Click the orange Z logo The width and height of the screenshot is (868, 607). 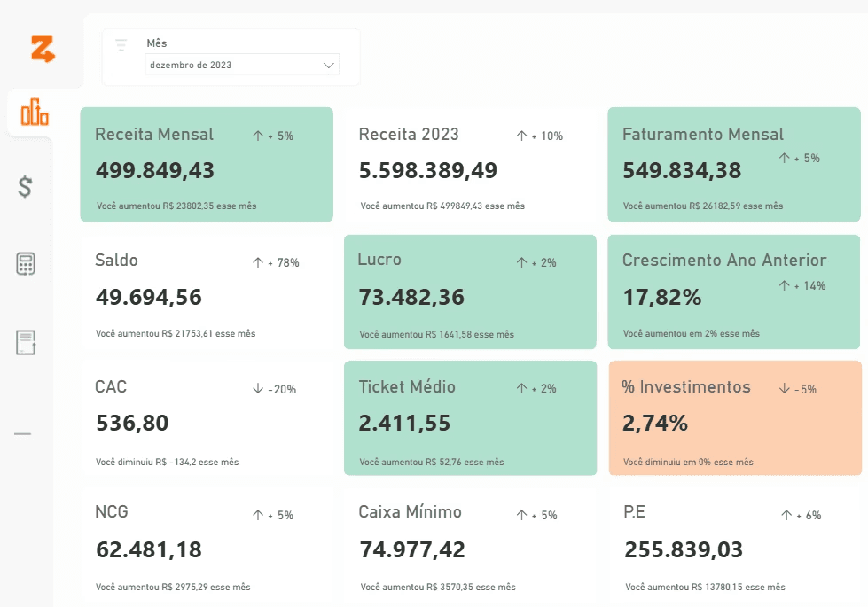(x=43, y=49)
